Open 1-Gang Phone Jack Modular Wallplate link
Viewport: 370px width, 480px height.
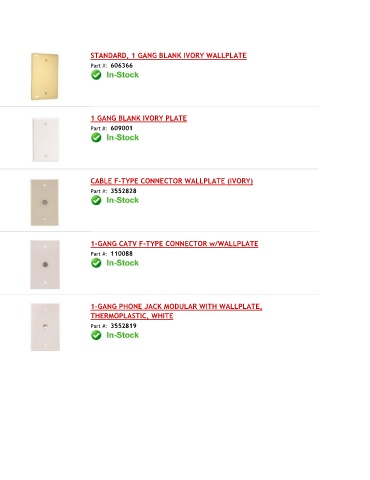click(x=176, y=311)
